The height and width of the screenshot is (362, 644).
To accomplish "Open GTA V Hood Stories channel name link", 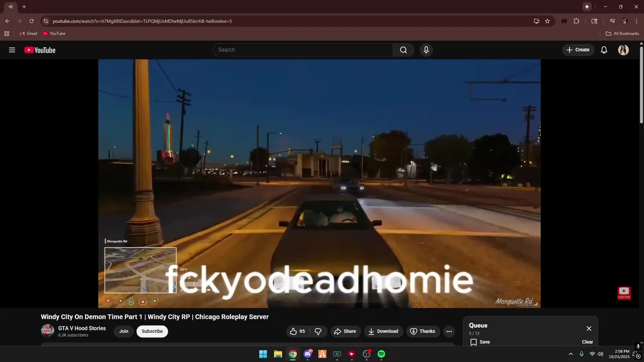I will click(x=82, y=328).
